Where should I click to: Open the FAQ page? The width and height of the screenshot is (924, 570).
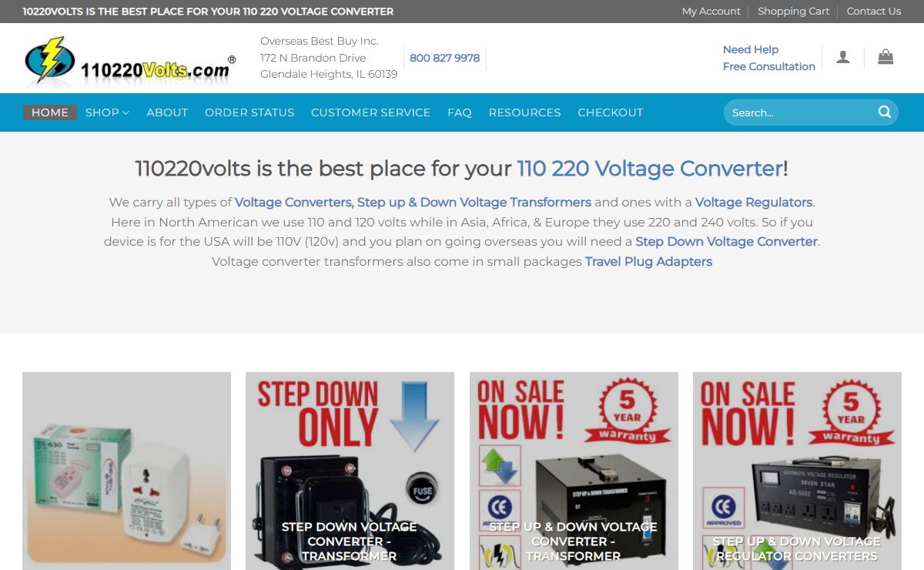460,112
